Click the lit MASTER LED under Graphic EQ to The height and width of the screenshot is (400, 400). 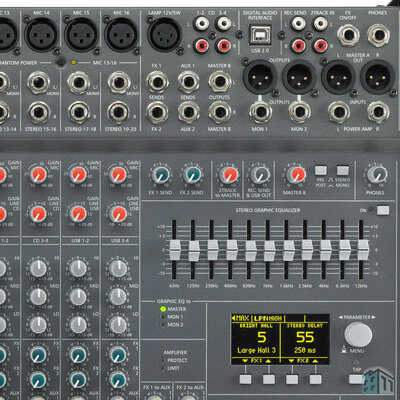pyautogui.click(x=163, y=309)
